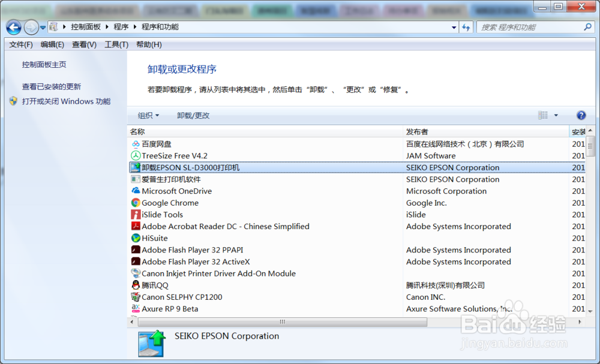This screenshot has width=600, height=364.
Task: Click the Canon SELPHY CP1200 icon
Action: coord(136,297)
